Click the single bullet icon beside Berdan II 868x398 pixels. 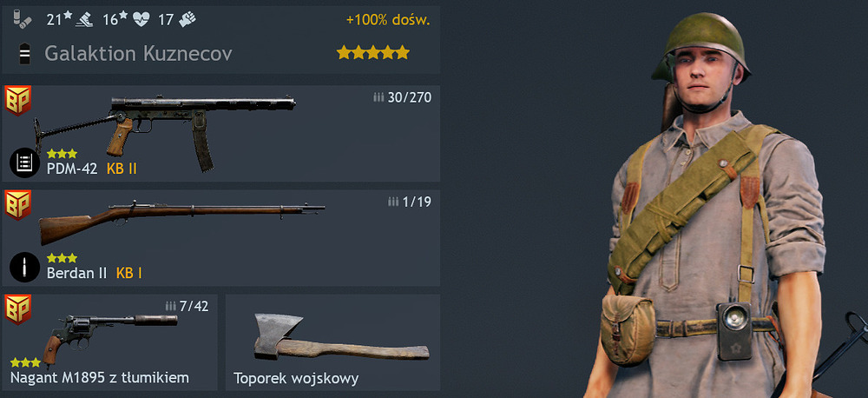click(x=24, y=267)
